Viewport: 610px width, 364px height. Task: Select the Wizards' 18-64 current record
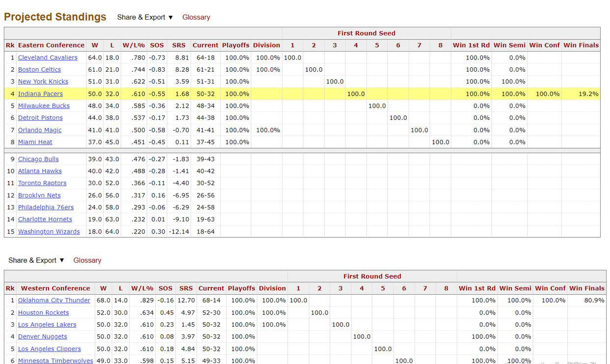[206, 231]
